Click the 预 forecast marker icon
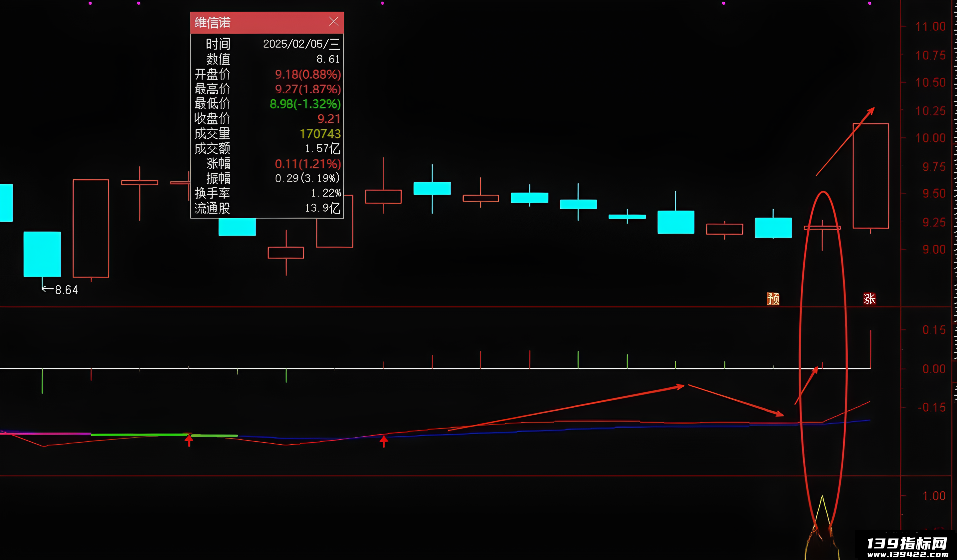Screen dimensions: 957x560 click(x=773, y=299)
